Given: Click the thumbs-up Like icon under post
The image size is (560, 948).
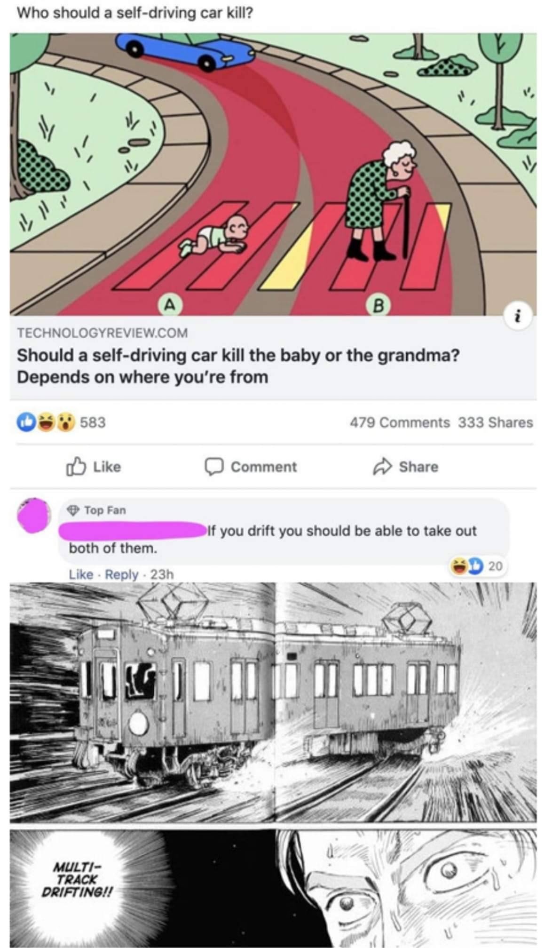Looking at the screenshot, I should point(76,466).
